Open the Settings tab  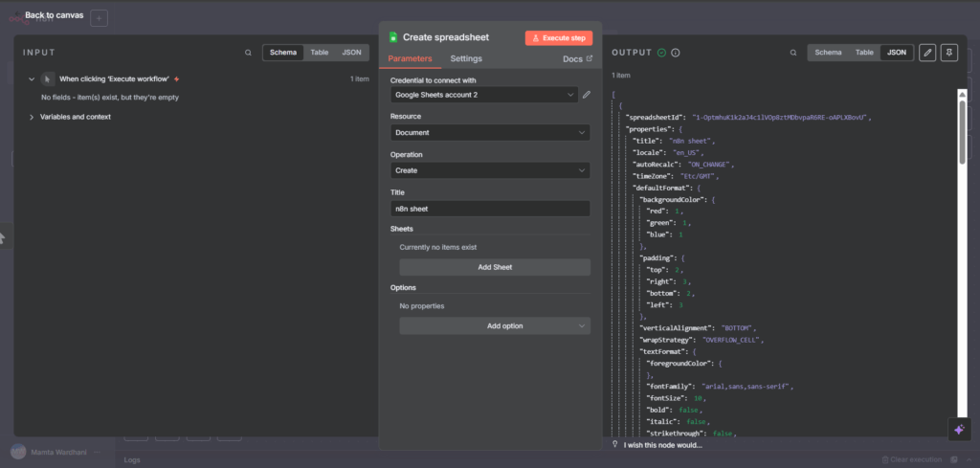tap(466, 59)
